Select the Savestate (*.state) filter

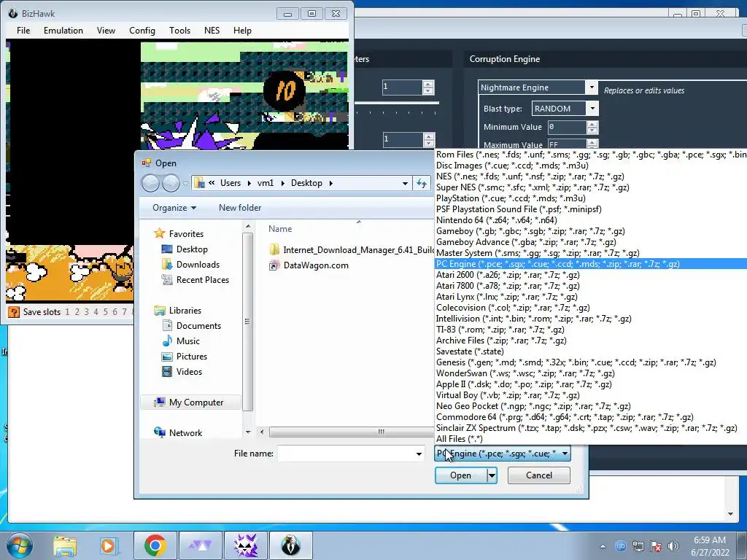pyautogui.click(x=591, y=351)
